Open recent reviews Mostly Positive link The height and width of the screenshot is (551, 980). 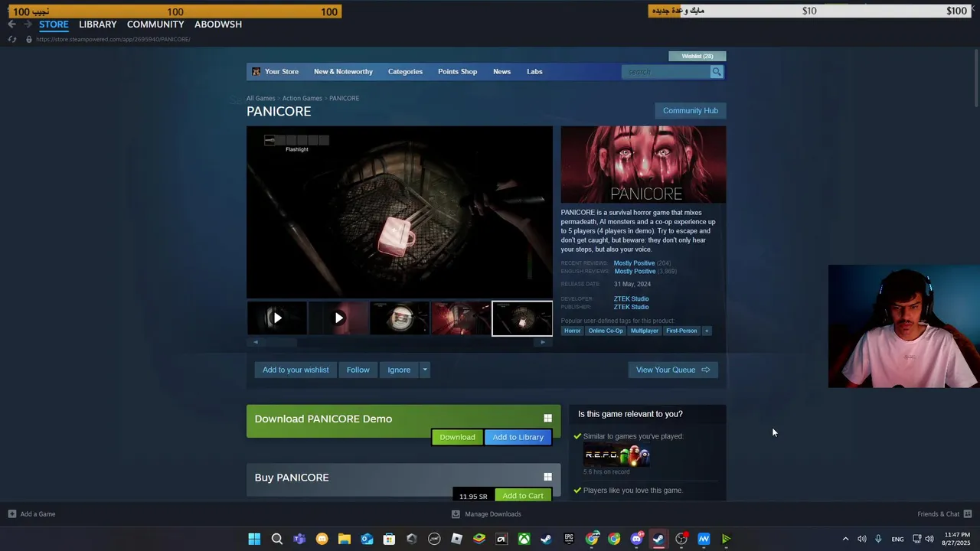634,263
